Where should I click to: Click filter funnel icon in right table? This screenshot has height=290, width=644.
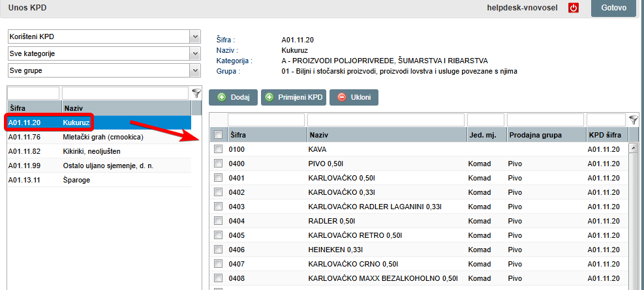click(x=633, y=120)
